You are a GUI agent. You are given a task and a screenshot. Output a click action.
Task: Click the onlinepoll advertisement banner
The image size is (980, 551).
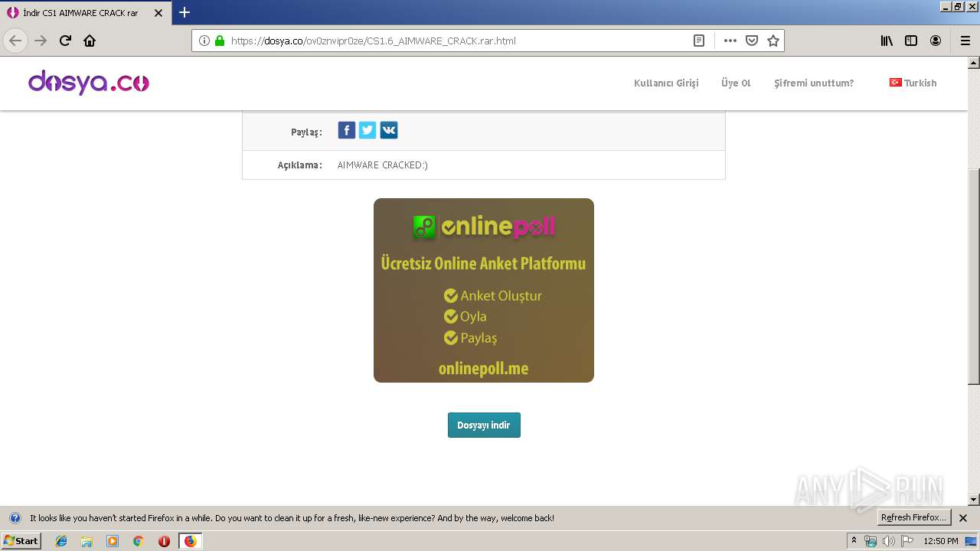484,290
